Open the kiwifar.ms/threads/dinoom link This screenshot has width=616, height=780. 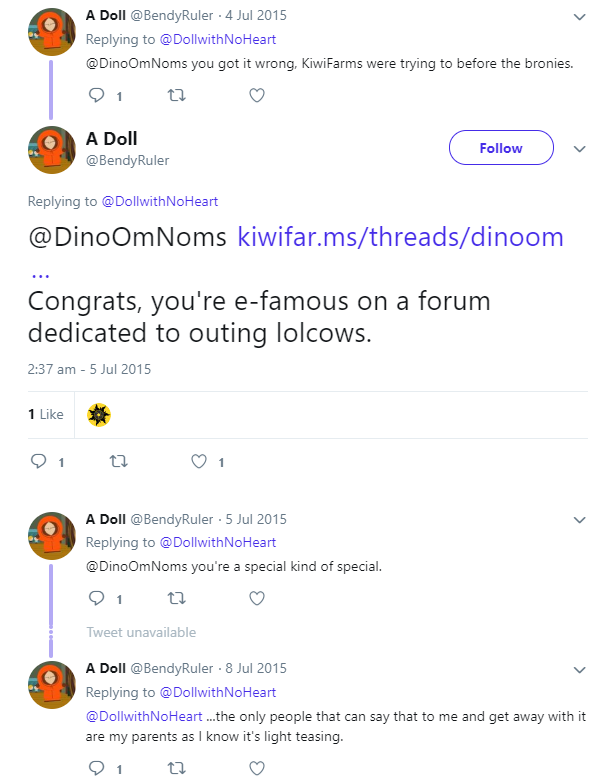click(x=401, y=237)
